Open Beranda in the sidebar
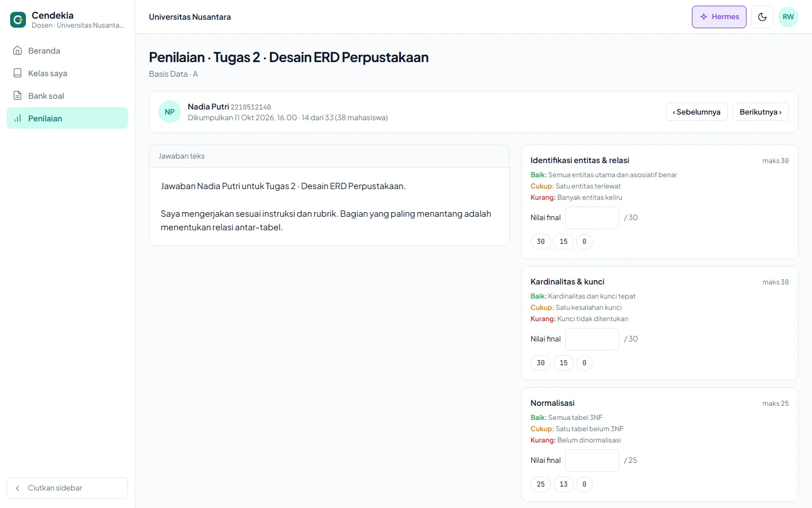812x508 pixels. pos(68,51)
